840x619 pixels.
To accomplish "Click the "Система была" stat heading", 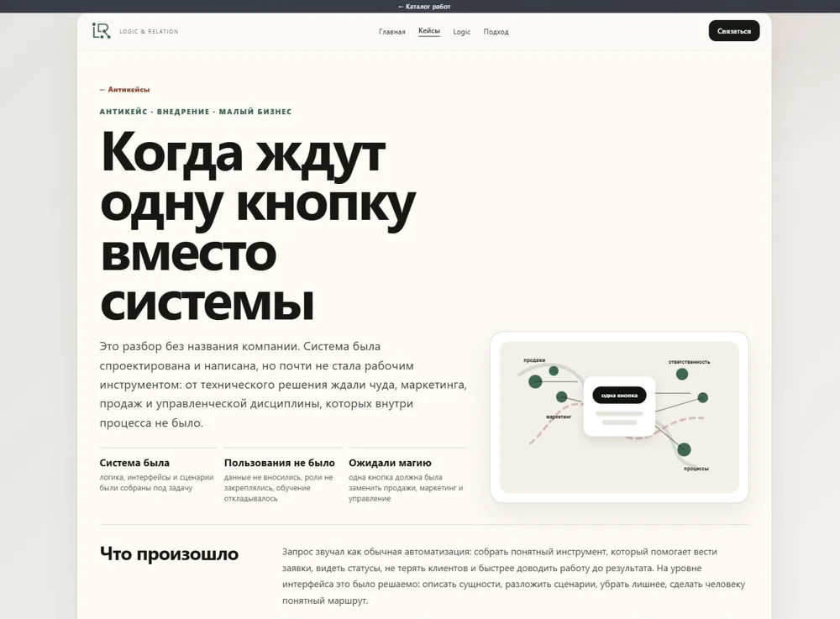I will (134, 463).
